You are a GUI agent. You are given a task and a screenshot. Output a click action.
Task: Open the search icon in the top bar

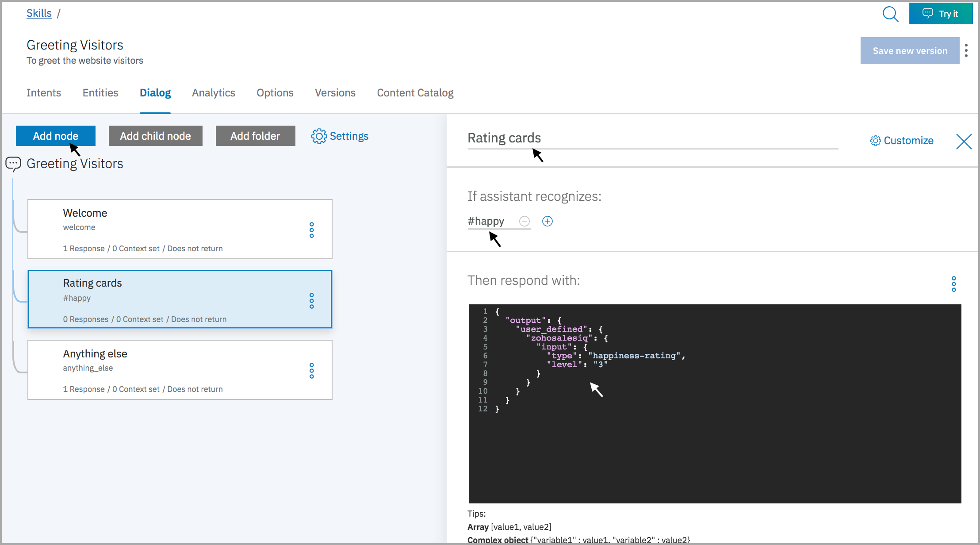click(890, 14)
